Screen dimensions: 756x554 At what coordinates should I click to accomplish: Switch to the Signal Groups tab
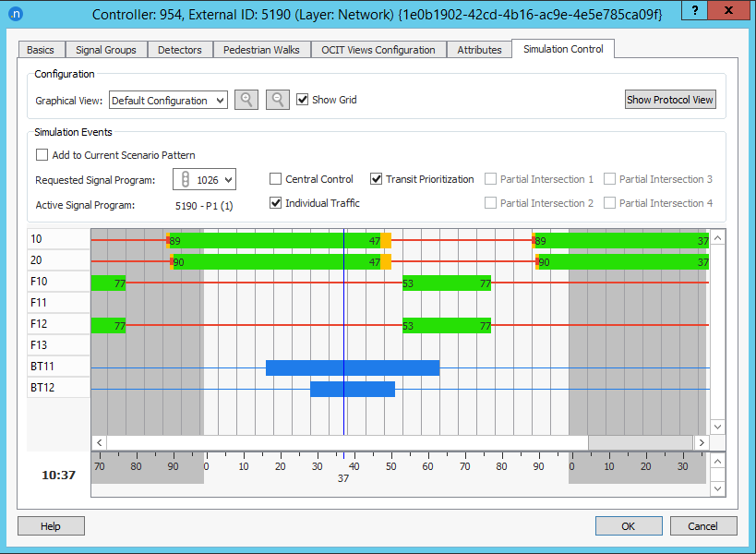pyautogui.click(x=106, y=50)
